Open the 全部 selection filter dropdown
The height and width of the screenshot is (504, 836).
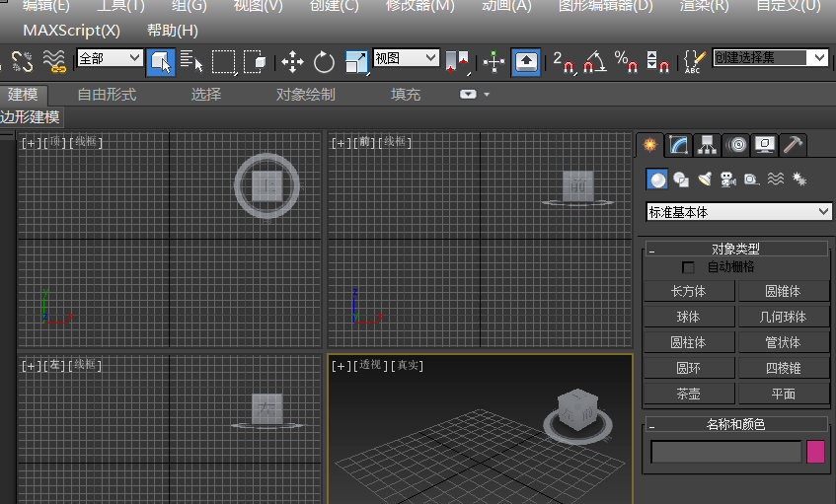[x=111, y=57]
